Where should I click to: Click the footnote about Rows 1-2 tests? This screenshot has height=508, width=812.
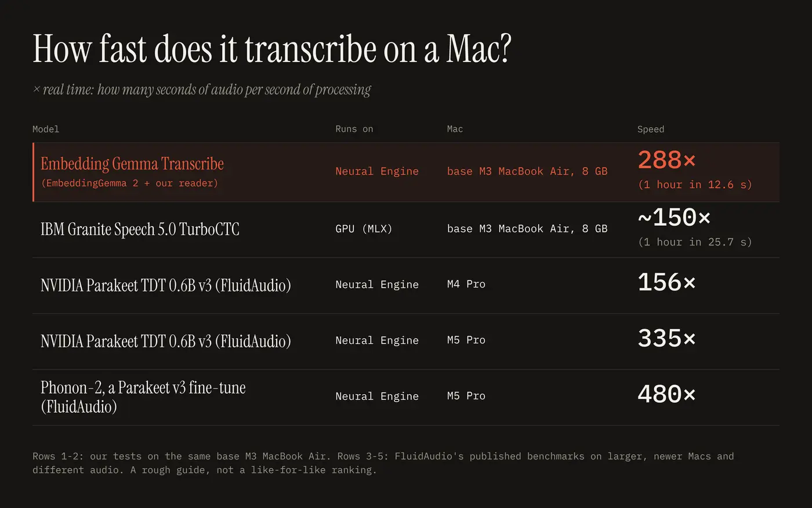pos(383,463)
